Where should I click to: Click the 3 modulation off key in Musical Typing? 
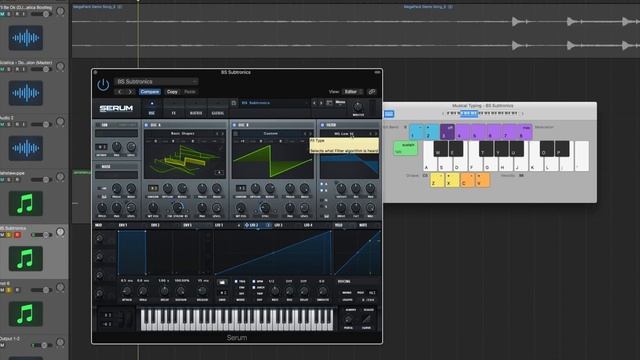coord(447,132)
